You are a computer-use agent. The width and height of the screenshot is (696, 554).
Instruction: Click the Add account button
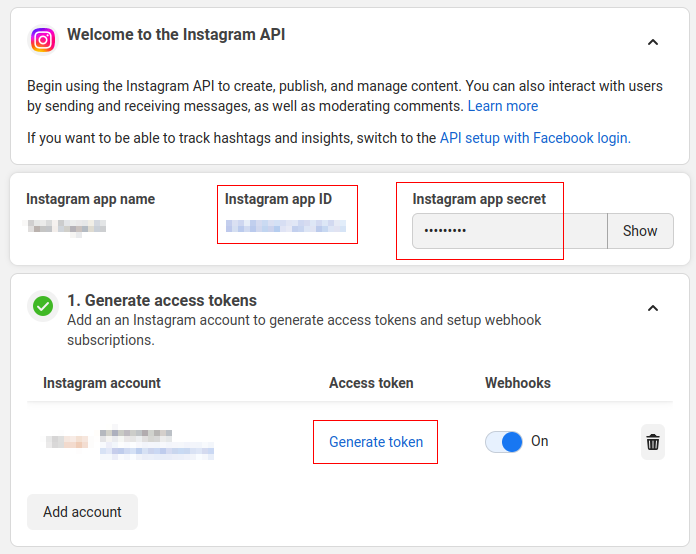pos(82,512)
